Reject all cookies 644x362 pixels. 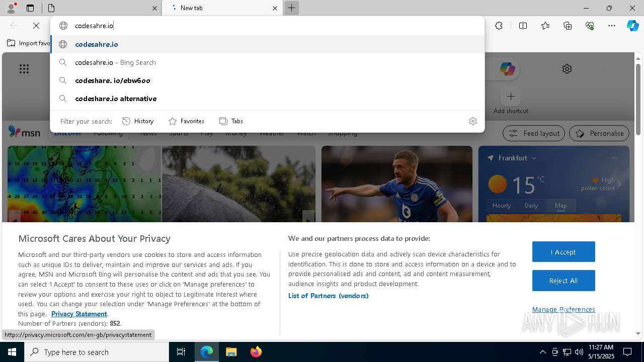pyautogui.click(x=563, y=281)
